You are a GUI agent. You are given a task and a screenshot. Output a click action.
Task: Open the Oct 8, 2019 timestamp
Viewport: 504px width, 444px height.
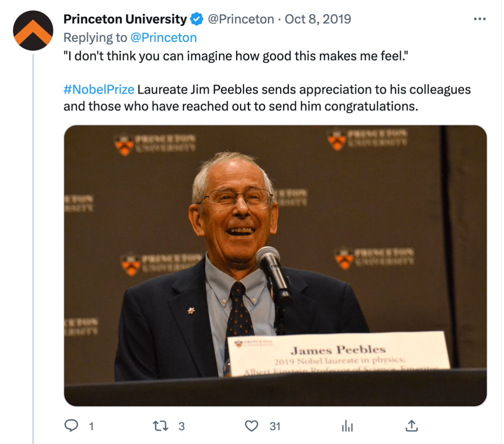[318, 19]
